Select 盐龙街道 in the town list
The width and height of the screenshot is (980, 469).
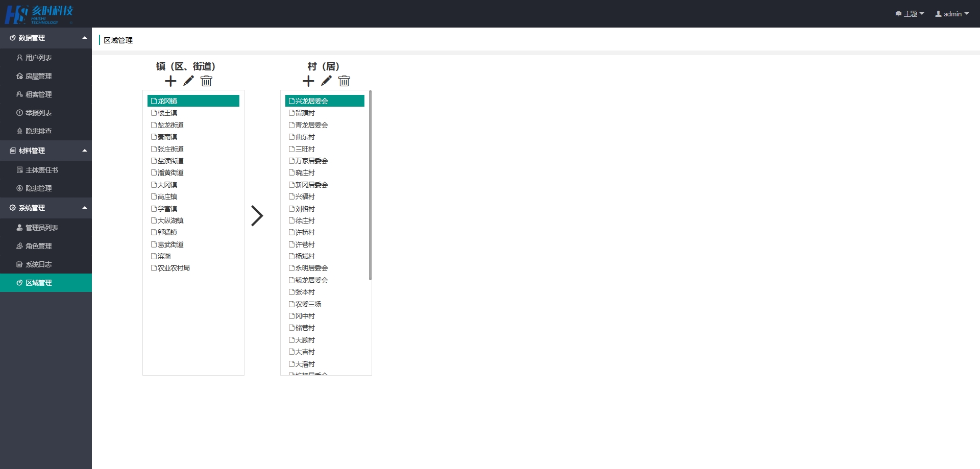tap(170, 125)
